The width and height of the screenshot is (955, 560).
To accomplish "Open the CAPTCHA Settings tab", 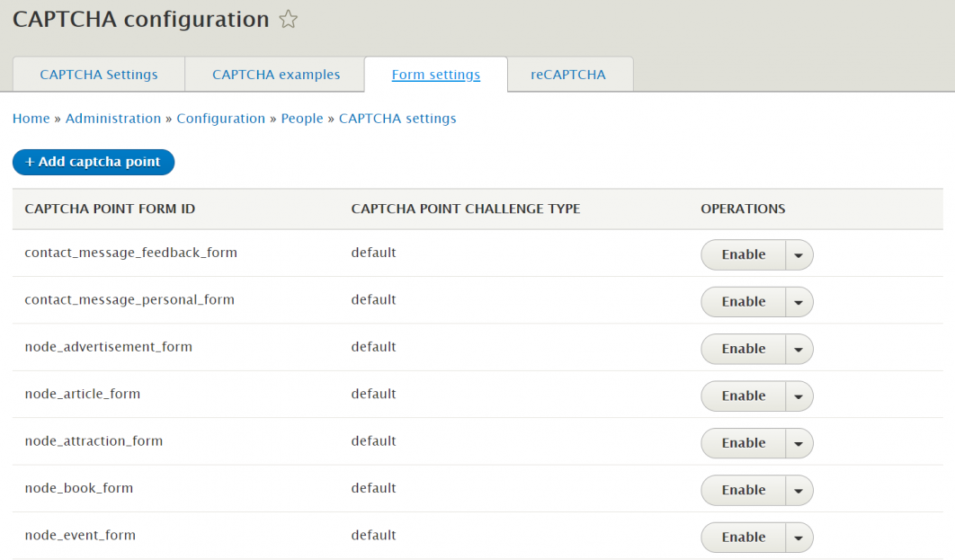I will coord(97,75).
